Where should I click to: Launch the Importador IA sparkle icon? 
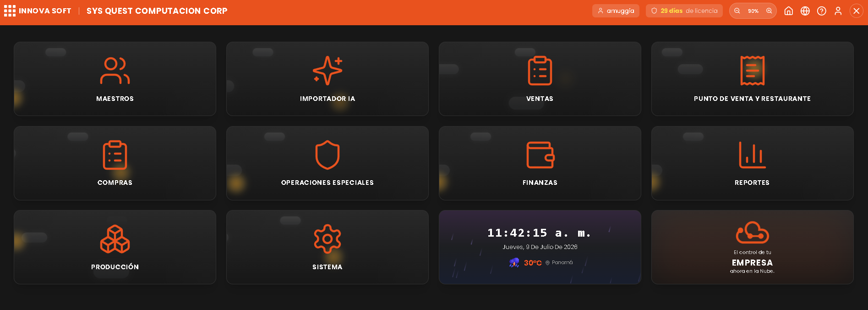(328, 71)
